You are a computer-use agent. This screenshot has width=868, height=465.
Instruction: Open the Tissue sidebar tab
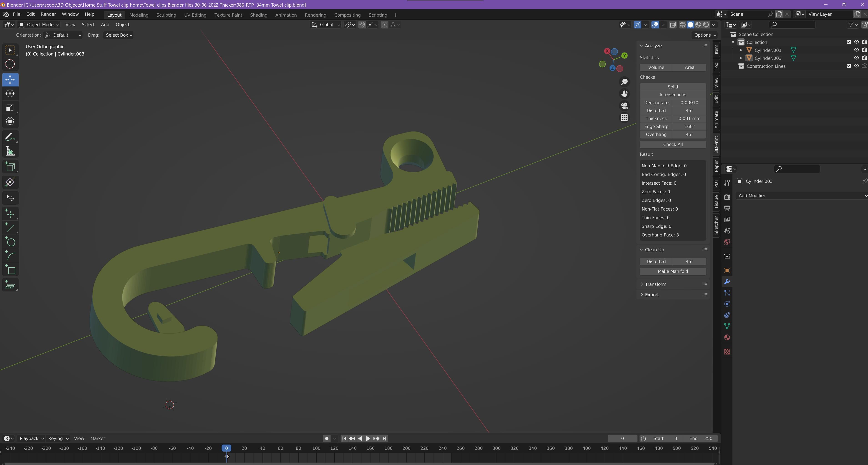point(716,201)
